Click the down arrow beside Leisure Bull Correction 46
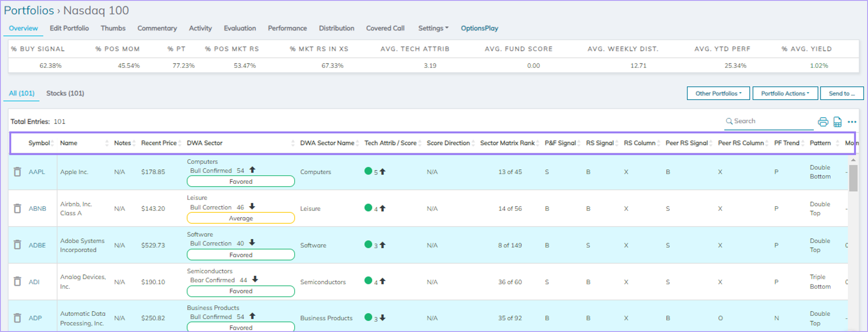 [x=252, y=206]
